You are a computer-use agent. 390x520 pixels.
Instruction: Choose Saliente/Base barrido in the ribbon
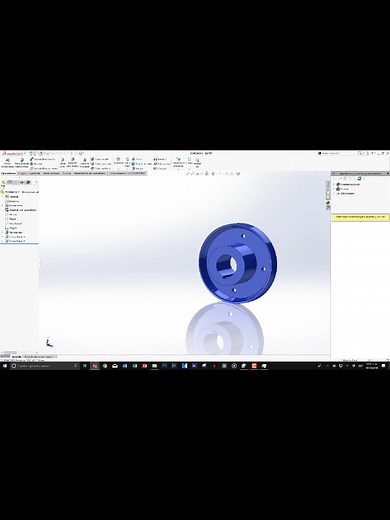[43, 159]
